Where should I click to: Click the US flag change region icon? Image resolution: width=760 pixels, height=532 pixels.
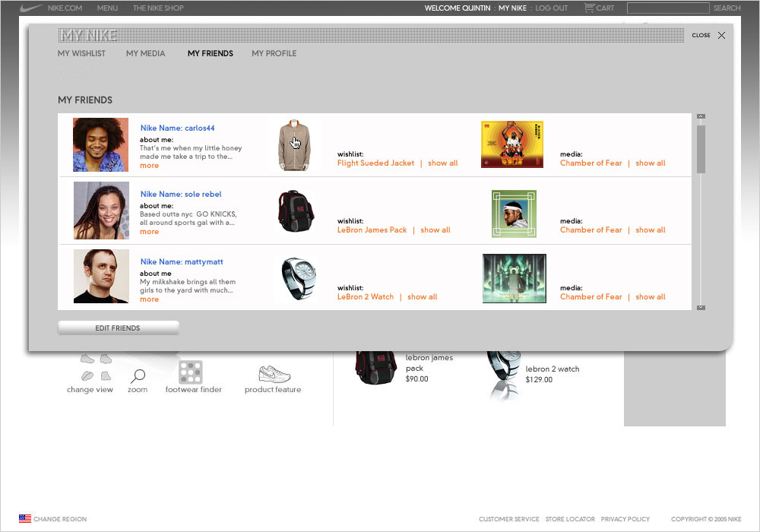click(x=25, y=519)
